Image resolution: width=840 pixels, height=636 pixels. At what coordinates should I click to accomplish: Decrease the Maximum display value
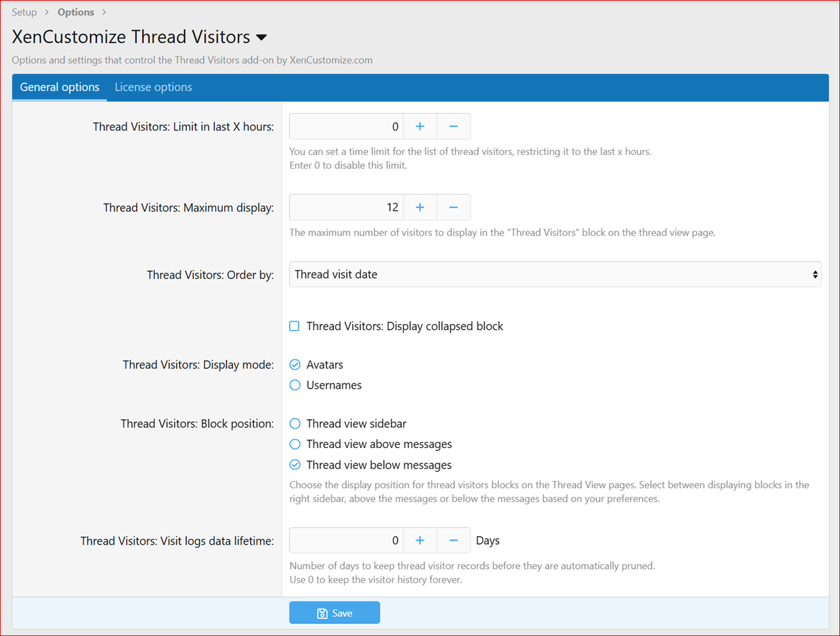[x=454, y=208]
